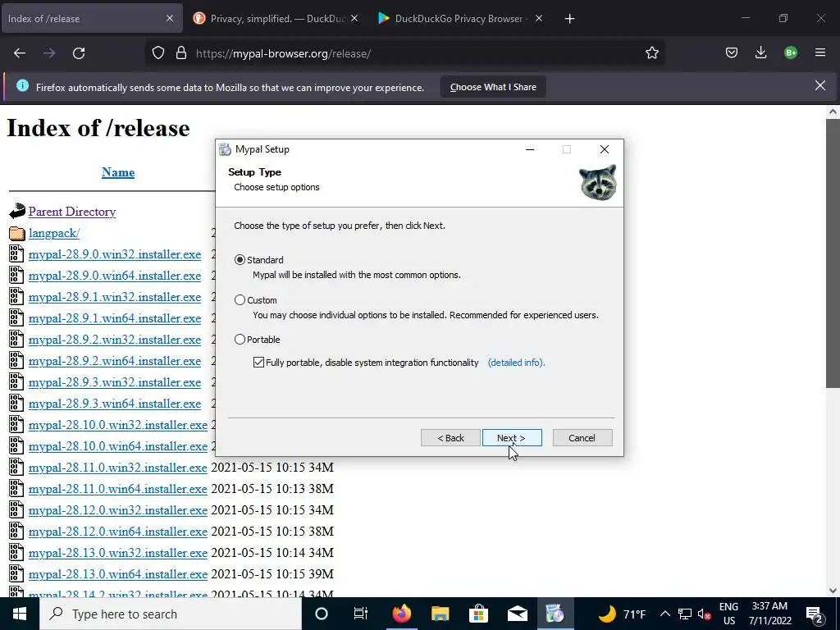The height and width of the screenshot is (630, 840).
Task: Select the Standard setup radio button
Action: point(240,260)
